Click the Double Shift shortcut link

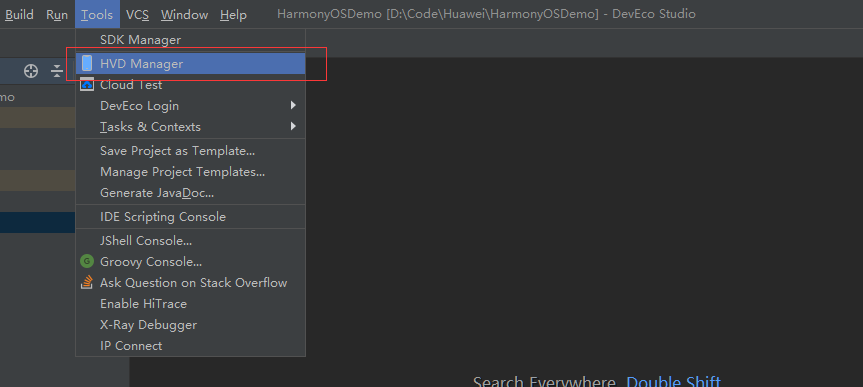coord(673,381)
